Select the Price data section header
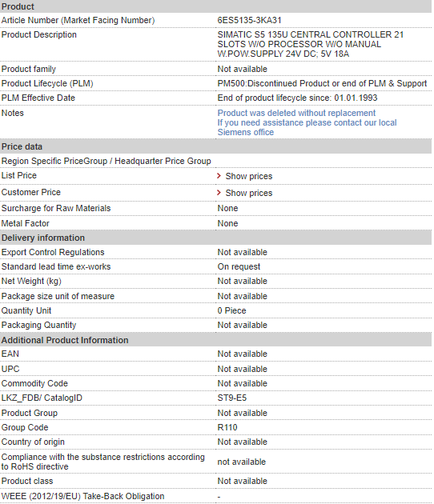 pos(215,146)
